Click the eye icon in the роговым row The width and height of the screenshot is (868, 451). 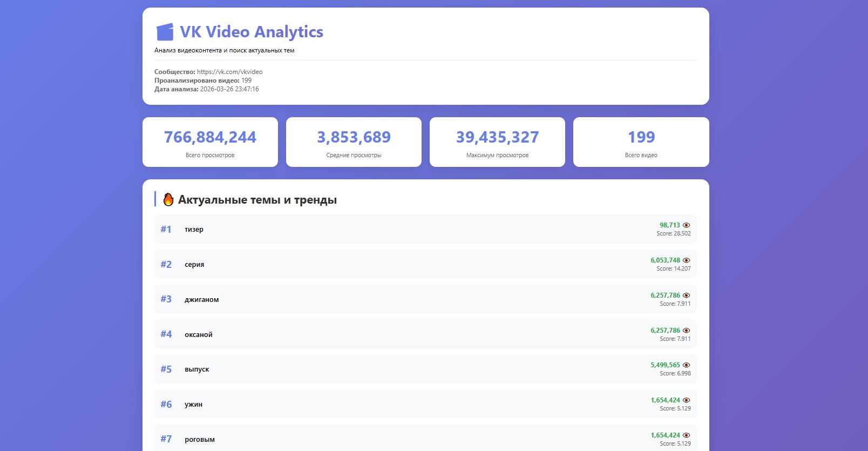click(x=686, y=435)
